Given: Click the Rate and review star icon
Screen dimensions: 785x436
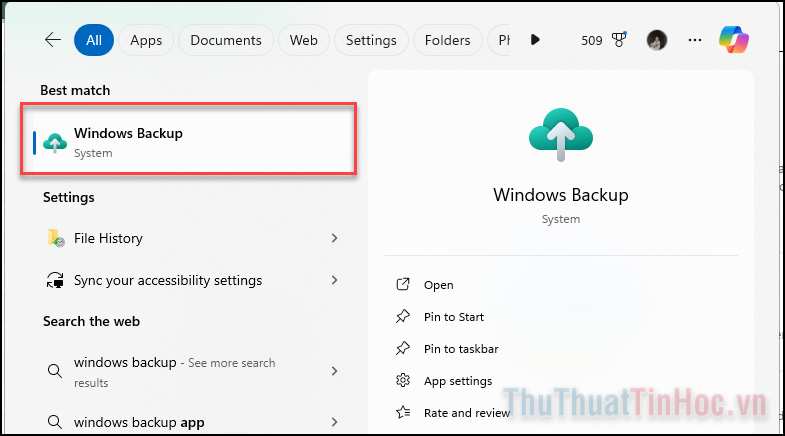Looking at the screenshot, I should [x=403, y=412].
